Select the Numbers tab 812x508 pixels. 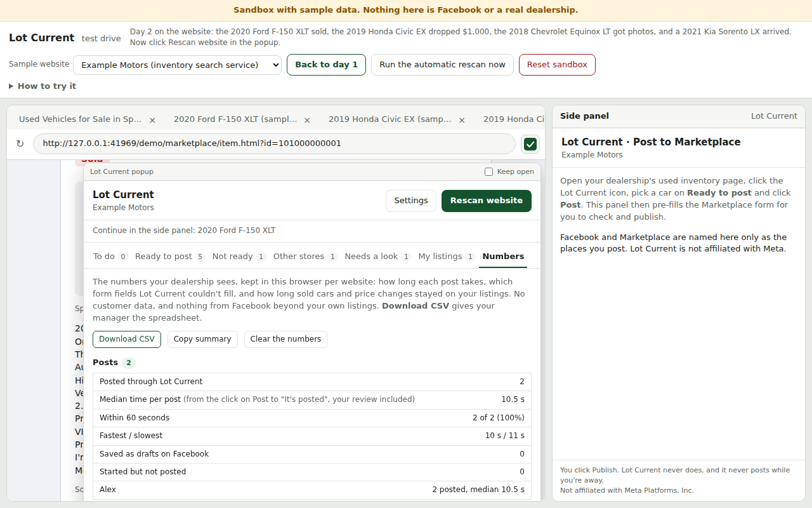[503, 257]
